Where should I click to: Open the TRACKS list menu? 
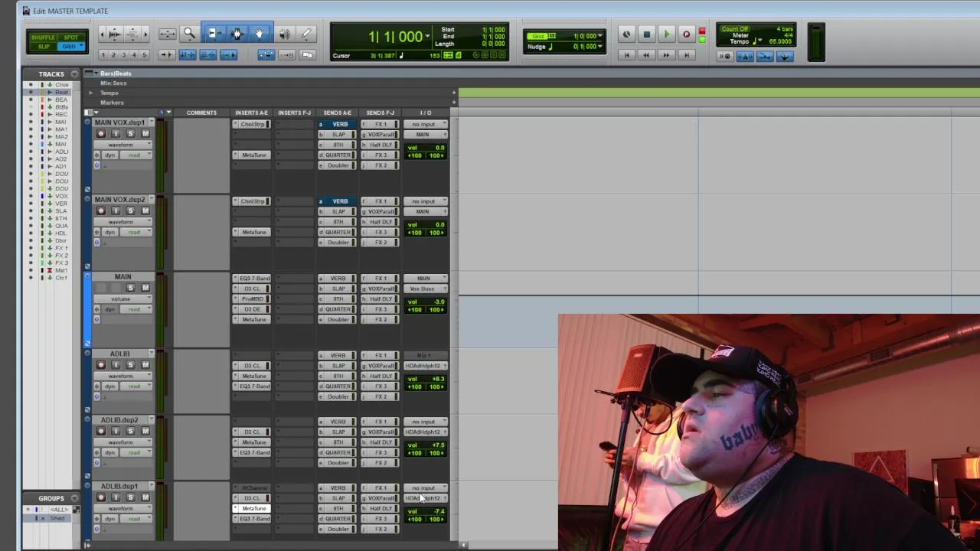pos(74,74)
